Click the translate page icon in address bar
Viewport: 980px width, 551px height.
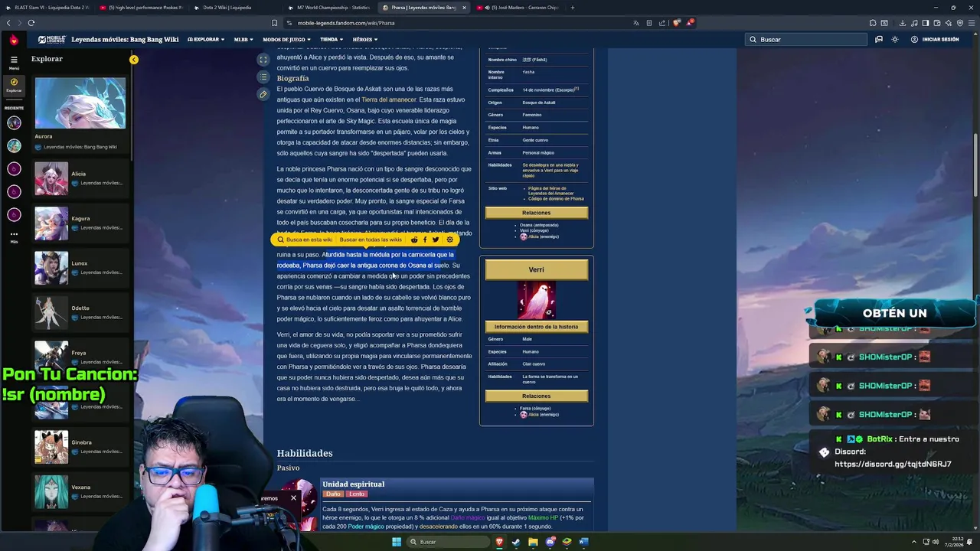point(635,23)
